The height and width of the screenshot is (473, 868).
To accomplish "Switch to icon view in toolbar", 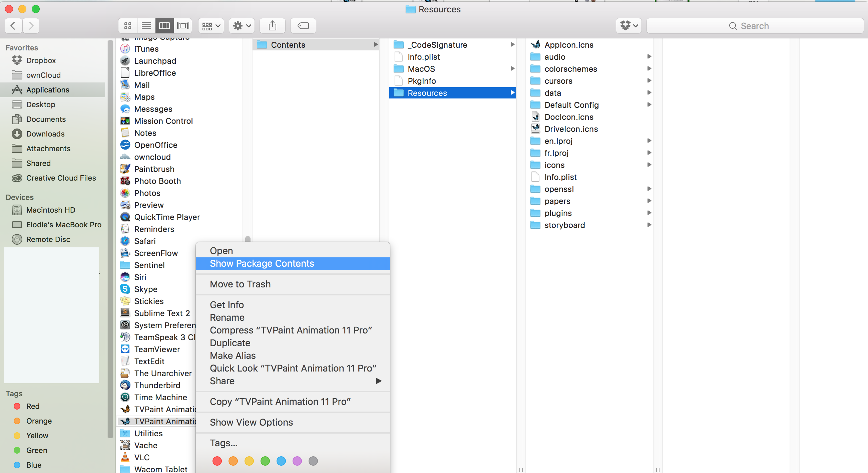I will 128,26.
